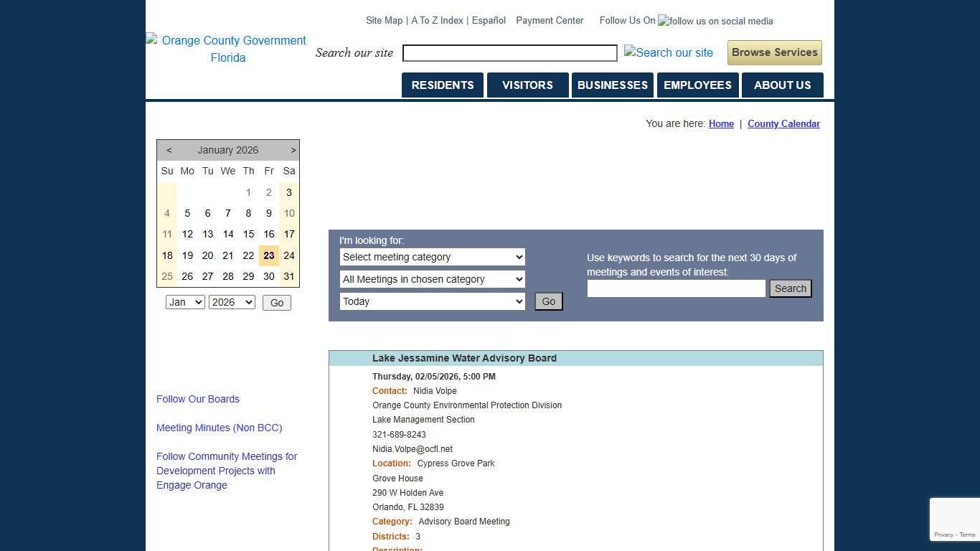
Task: Click the Go button beside the date dropdown
Action: [548, 301]
